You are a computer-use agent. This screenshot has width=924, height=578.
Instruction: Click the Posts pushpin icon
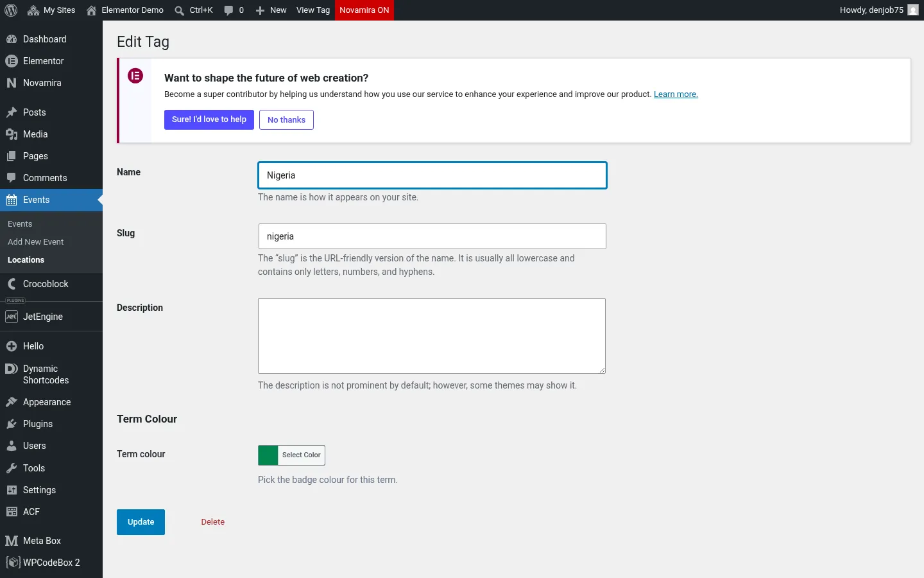(x=12, y=112)
